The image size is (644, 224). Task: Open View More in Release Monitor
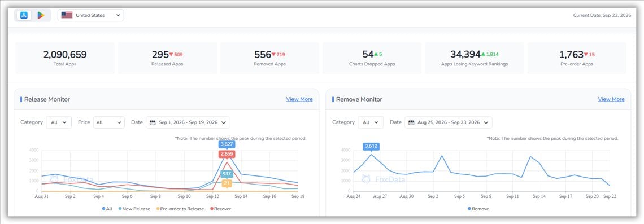pos(299,99)
